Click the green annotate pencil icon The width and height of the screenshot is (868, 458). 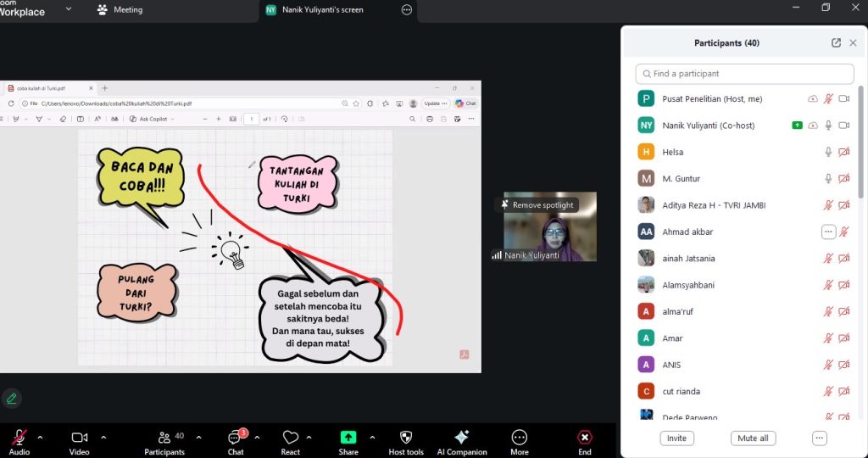coord(12,398)
